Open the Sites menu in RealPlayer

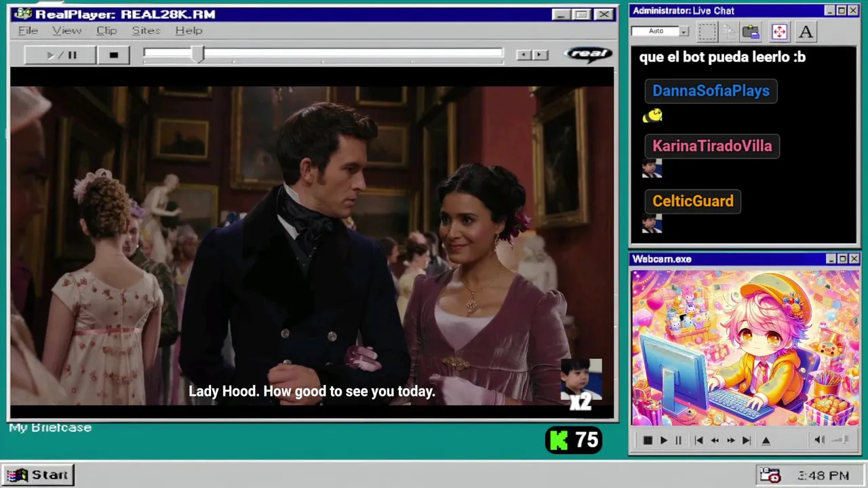(146, 30)
